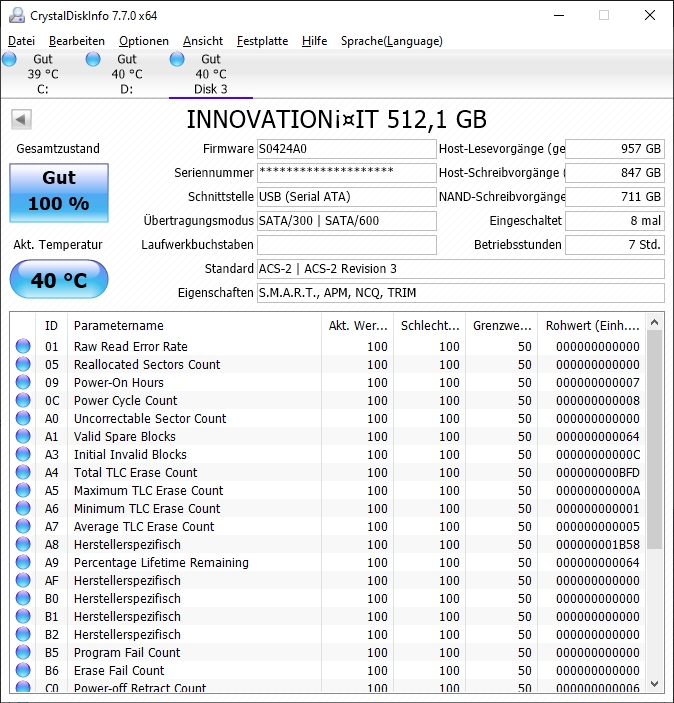This screenshot has width=674, height=703.
Task: Click the status icon for Program Fail Count
Action: pos(23,652)
